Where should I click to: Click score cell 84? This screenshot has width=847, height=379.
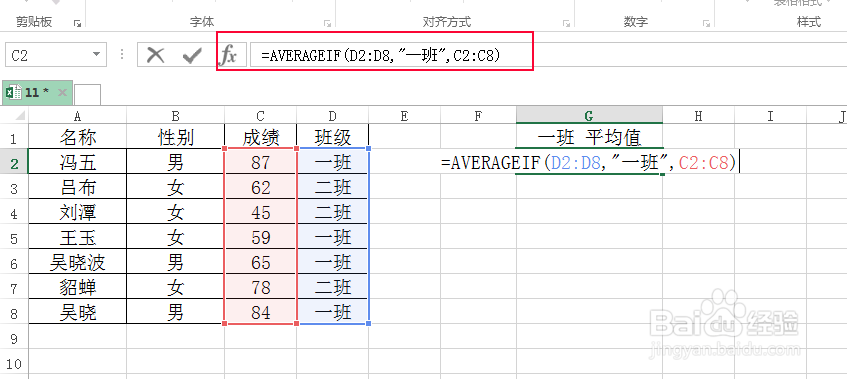point(260,313)
